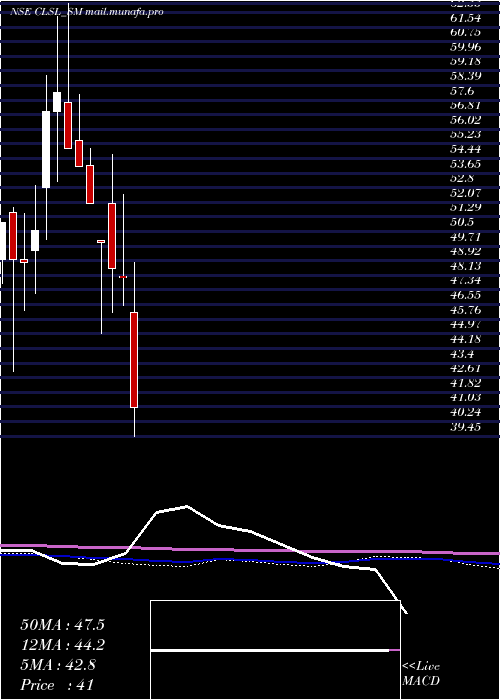Click the 50.5 price axis label

(x=463, y=222)
